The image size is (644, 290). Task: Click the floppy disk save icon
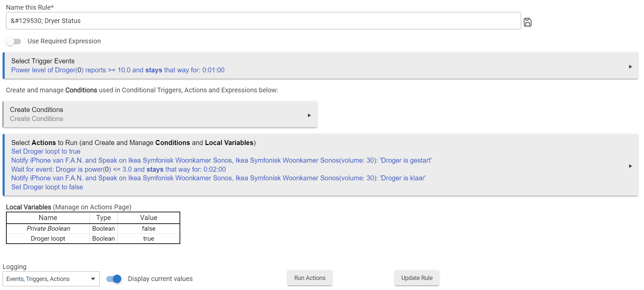coord(527,22)
